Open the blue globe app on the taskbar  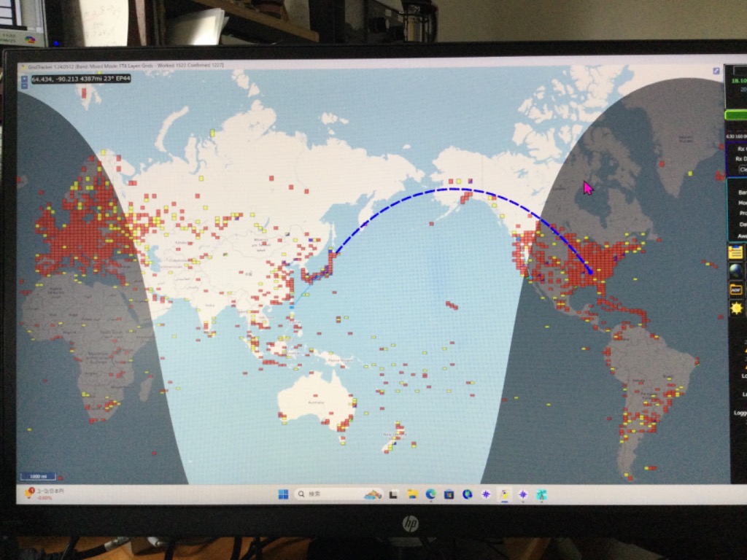(x=468, y=494)
